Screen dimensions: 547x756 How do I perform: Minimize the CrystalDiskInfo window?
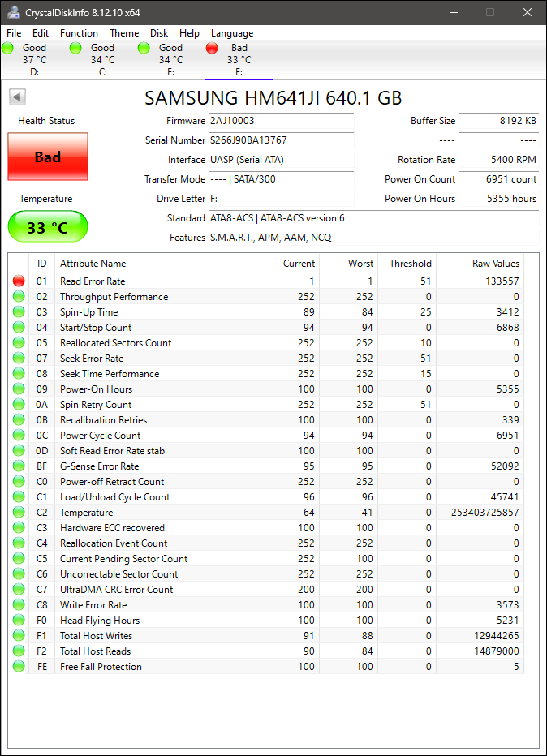[x=454, y=12]
